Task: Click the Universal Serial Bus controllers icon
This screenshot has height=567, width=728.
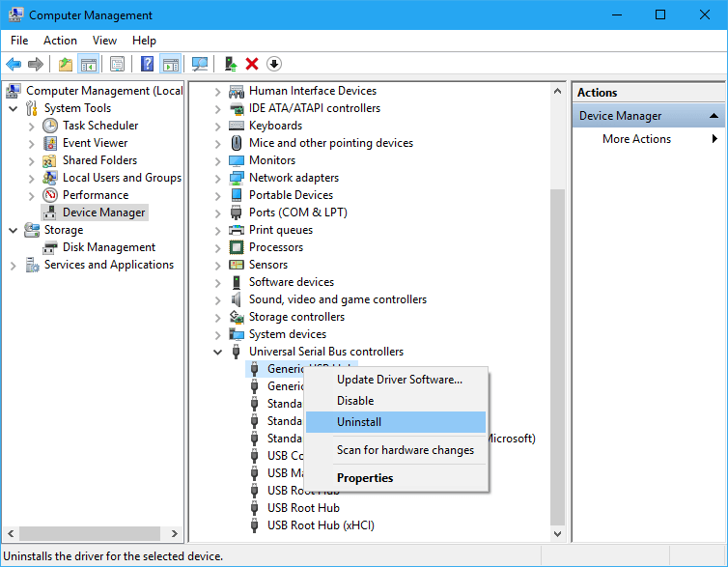Action: tap(236, 352)
